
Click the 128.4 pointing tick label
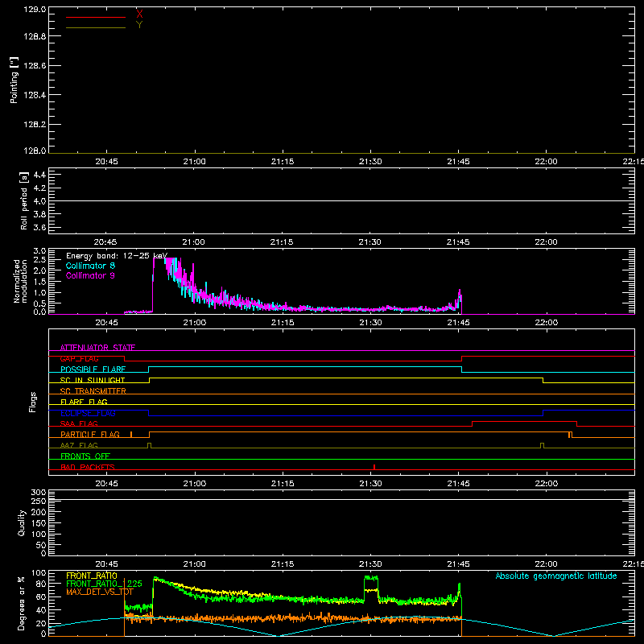pyautogui.click(x=35, y=95)
